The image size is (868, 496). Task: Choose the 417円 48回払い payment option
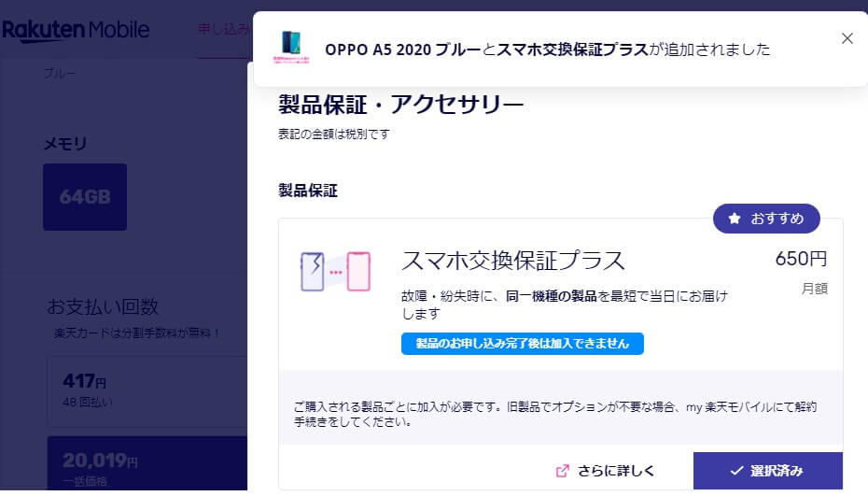coord(147,391)
